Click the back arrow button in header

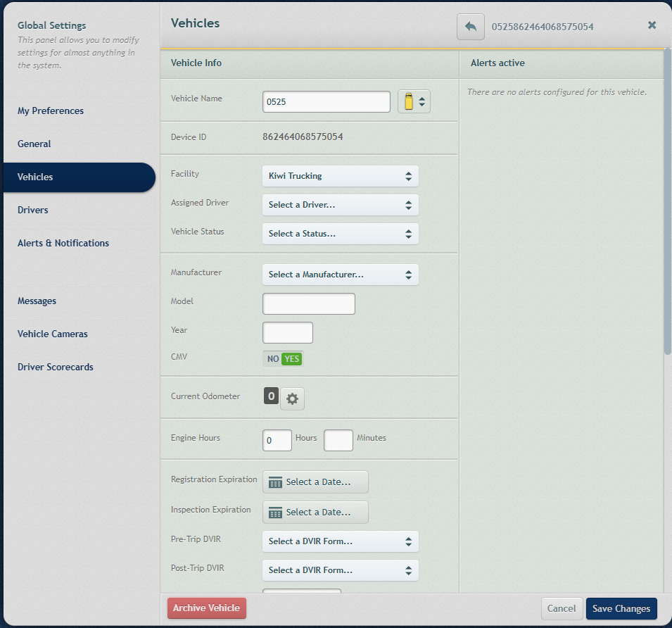[471, 27]
